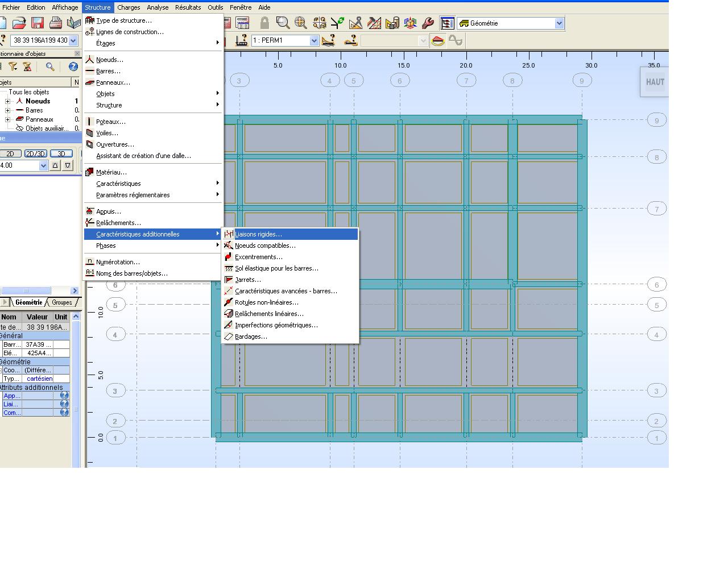Screen dimensions: 728x582
Task: Expand the Noeuds tree node
Action: tap(8, 101)
